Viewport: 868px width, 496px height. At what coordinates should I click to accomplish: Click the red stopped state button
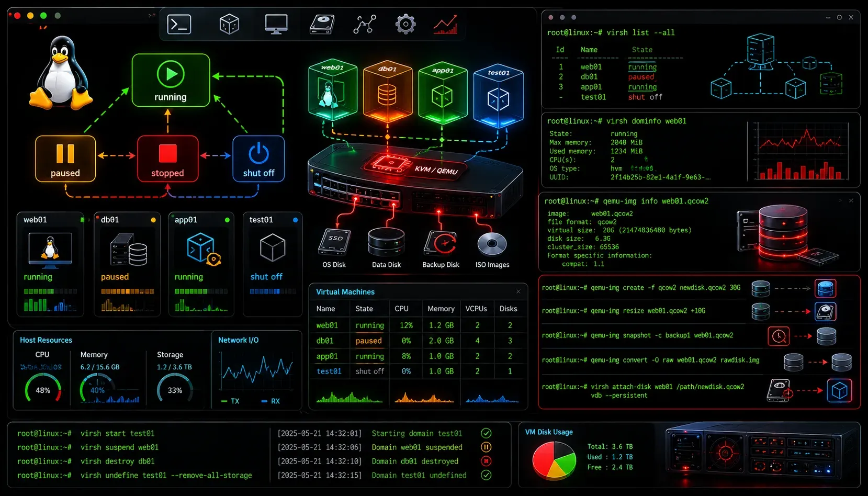168,159
